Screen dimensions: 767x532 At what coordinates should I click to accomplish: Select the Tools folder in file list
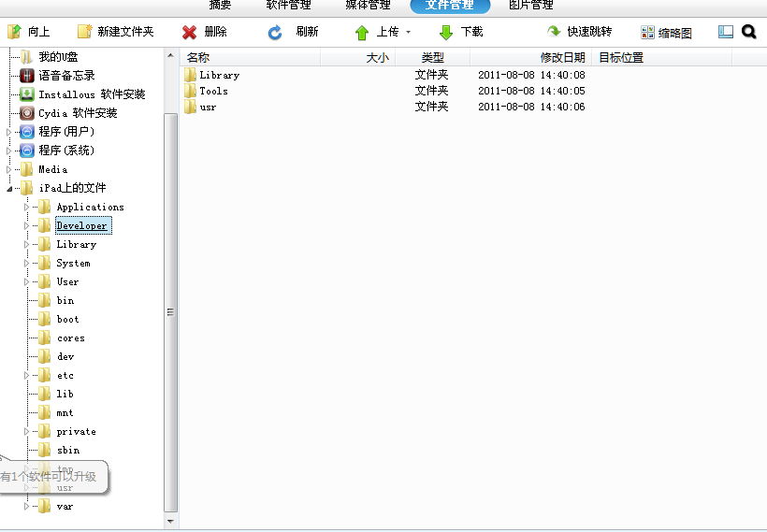click(x=213, y=91)
